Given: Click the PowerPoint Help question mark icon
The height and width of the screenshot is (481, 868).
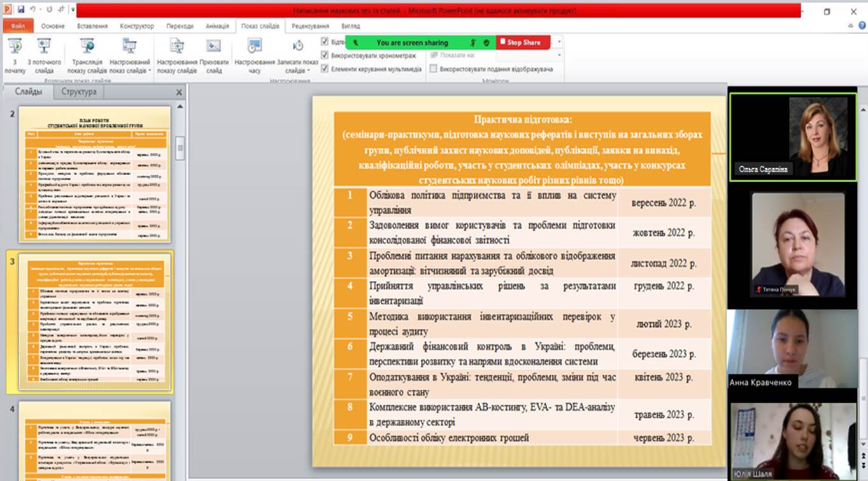Looking at the screenshot, I should [x=862, y=25].
